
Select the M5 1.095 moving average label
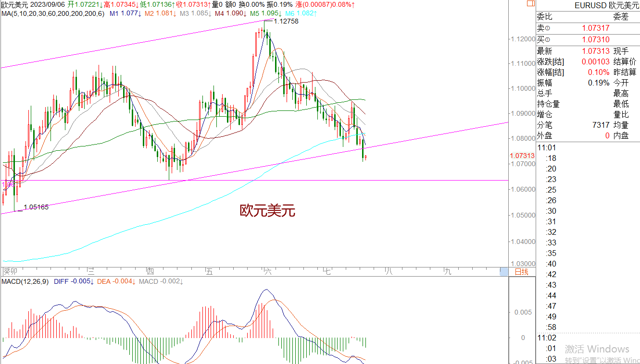(266, 13)
